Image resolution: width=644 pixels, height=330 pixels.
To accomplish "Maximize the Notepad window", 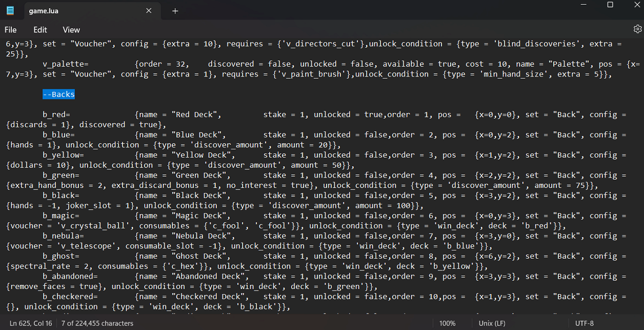I will point(610,5).
